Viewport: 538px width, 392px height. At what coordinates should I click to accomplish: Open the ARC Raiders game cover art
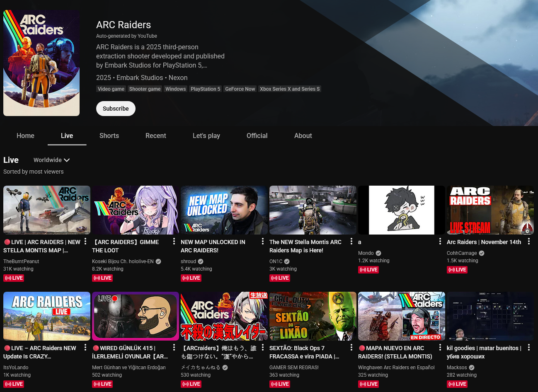[41, 63]
